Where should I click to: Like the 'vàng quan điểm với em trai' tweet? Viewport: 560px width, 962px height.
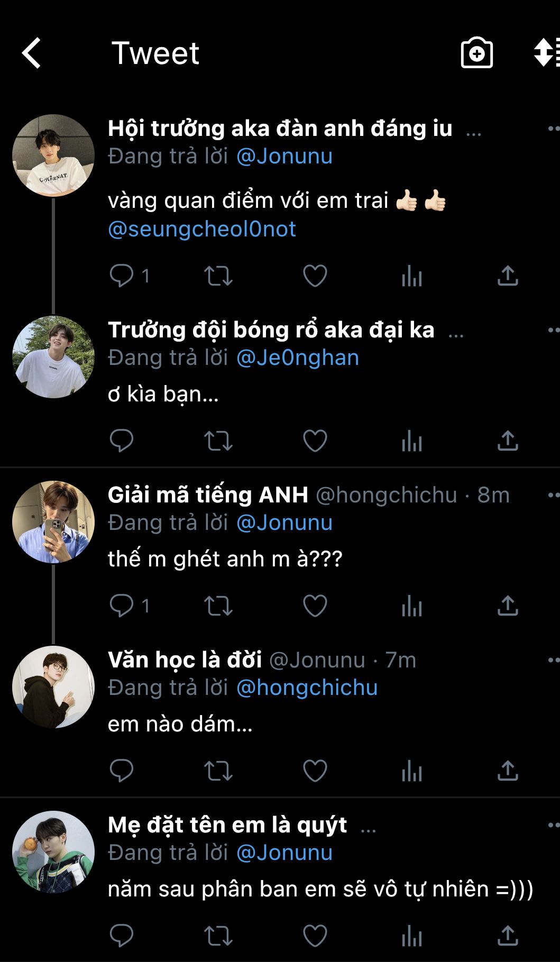pyautogui.click(x=315, y=276)
